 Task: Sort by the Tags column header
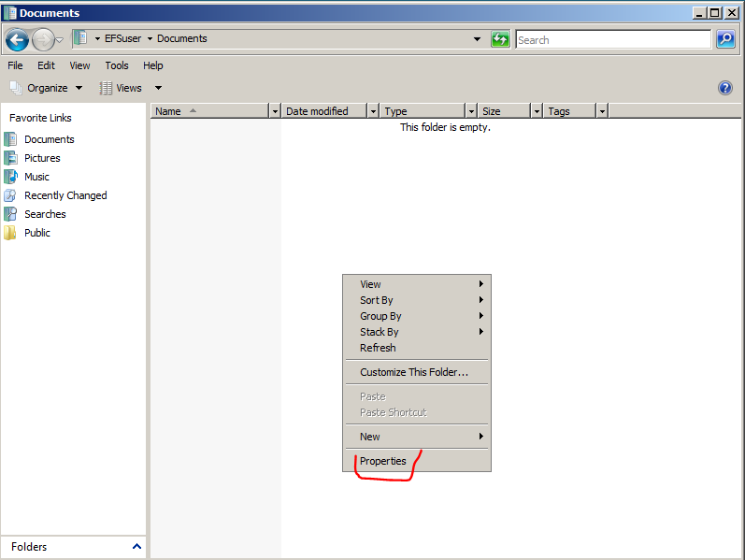(569, 111)
